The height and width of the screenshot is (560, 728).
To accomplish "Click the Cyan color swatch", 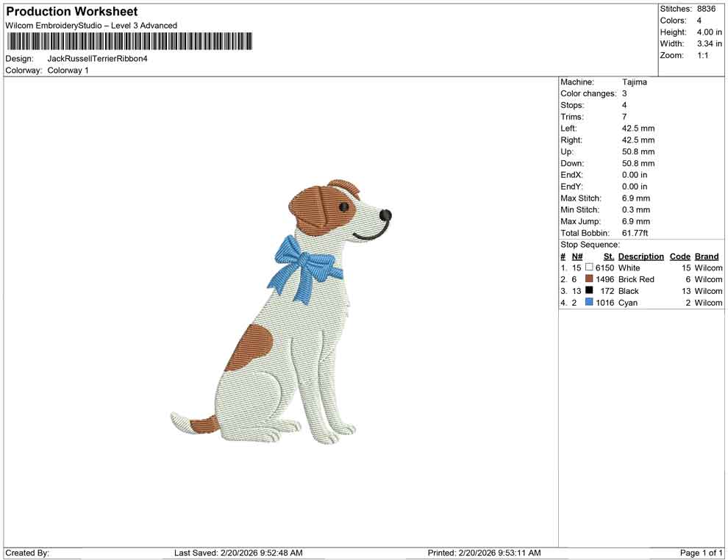I will coord(589,302).
